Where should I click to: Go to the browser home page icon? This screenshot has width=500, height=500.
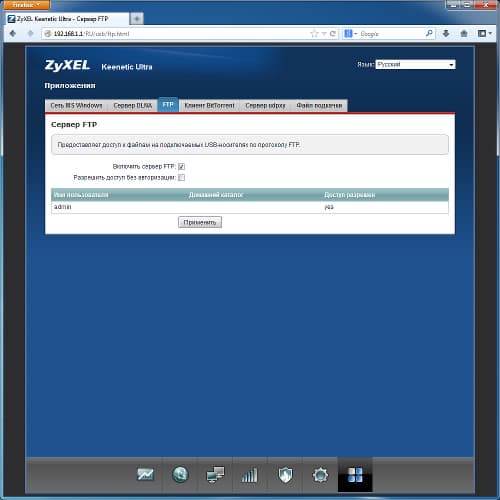pos(464,33)
